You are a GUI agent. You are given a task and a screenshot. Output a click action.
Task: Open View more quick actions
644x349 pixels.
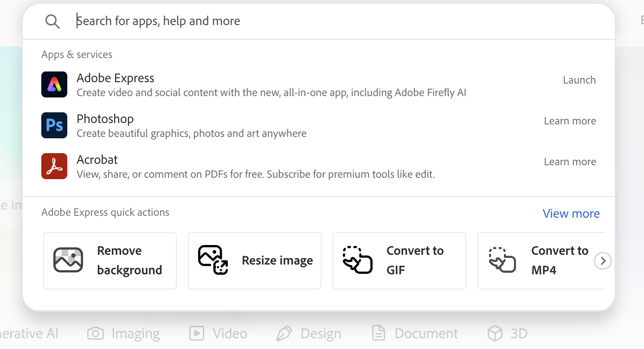(x=571, y=213)
